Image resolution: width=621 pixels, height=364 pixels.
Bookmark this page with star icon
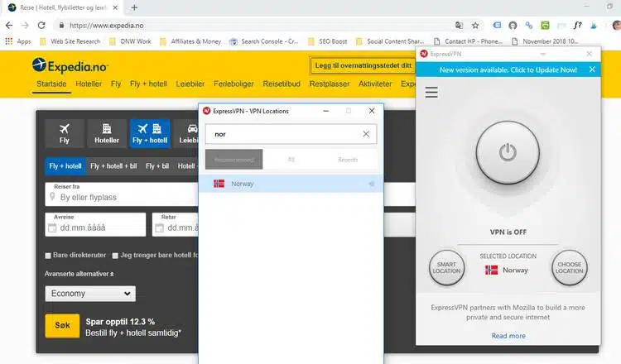click(x=475, y=26)
